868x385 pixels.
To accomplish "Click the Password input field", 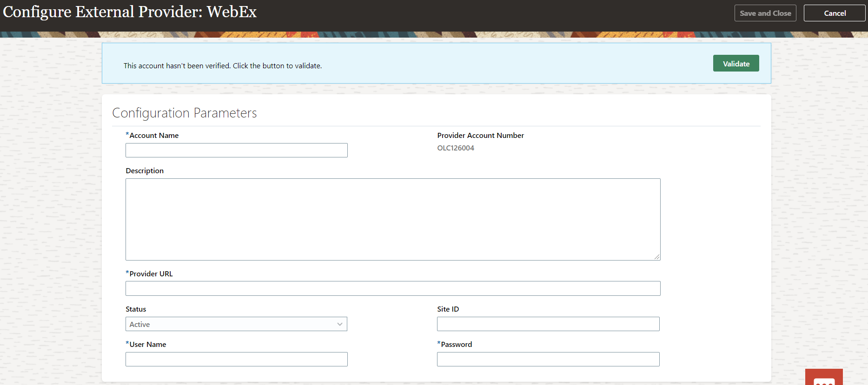I will tap(548, 359).
